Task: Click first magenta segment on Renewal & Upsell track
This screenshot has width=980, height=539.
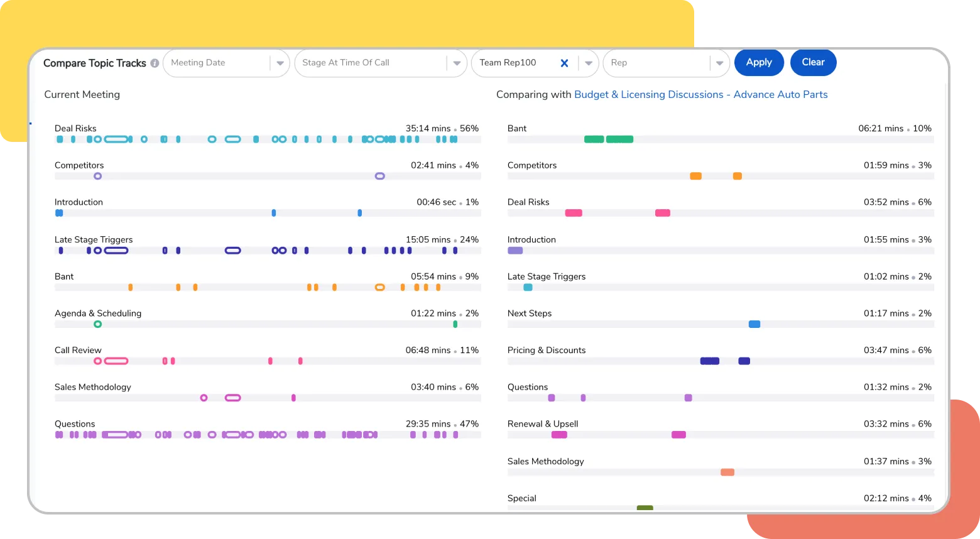Action: click(x=559, y=435)
